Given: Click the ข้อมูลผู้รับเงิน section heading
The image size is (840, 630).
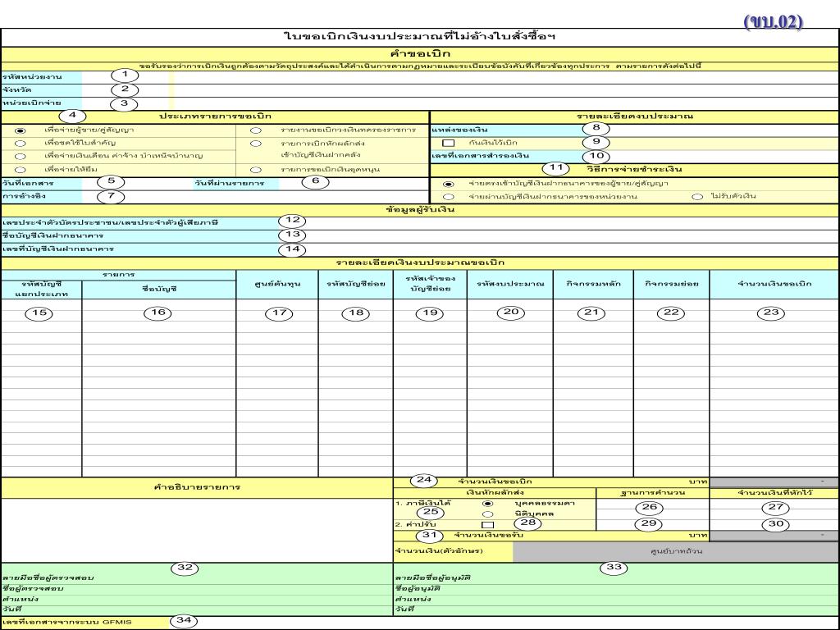Looking at the screenshot, I should (420, 209).
